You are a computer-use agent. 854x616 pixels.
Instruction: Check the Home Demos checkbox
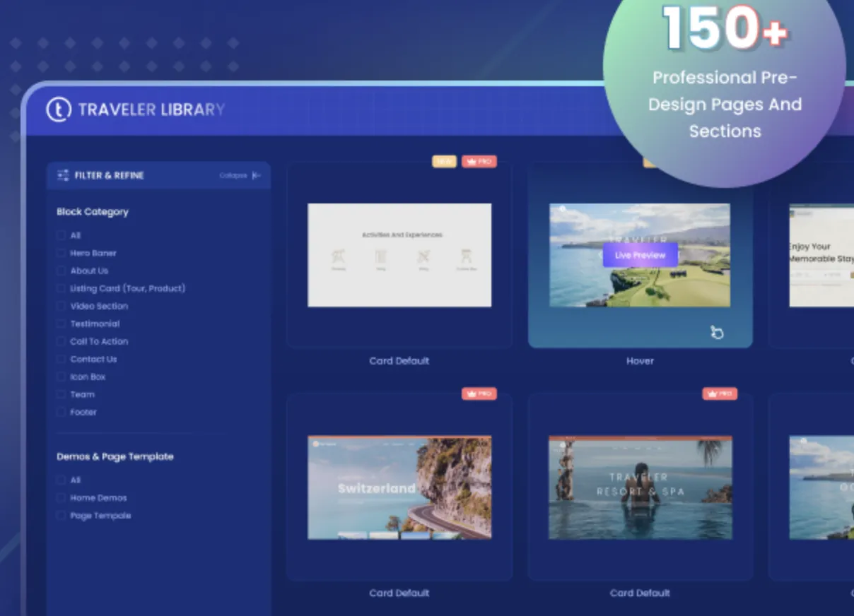[x=62, y=498]
